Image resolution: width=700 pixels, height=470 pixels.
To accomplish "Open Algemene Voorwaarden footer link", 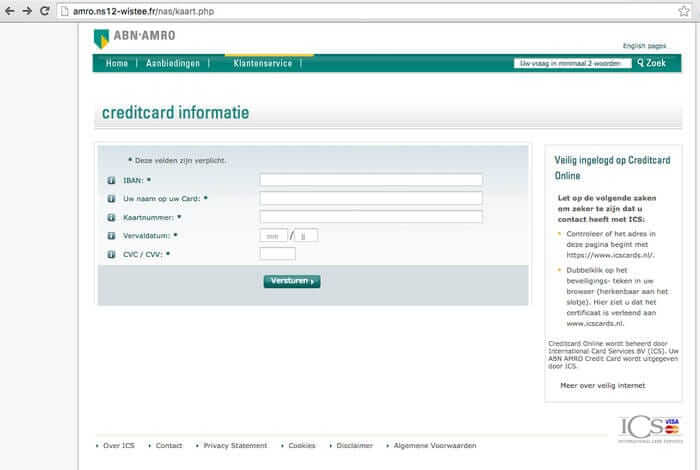I will 435,445.
